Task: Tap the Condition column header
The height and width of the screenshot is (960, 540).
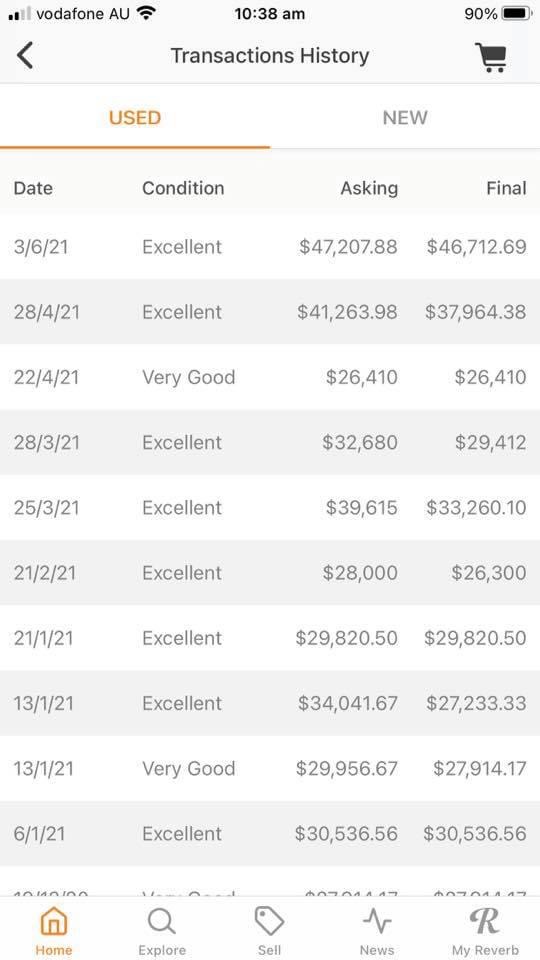Action: 183,188
